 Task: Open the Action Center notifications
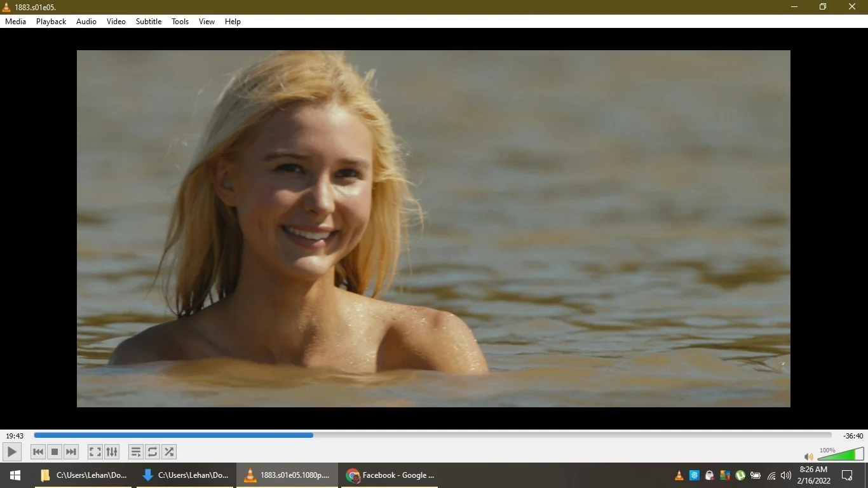coord(847,475)
